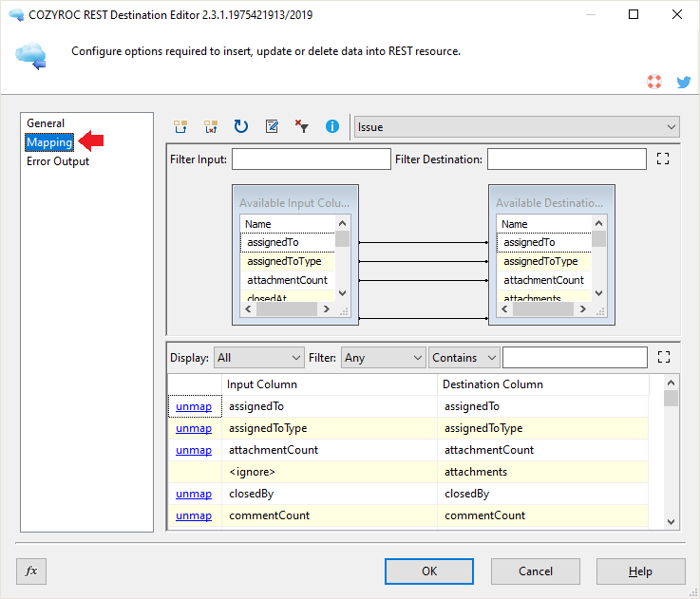700x599 pixels.
Task: Click the map all columns toolbar icon
Action: point(180,126)
